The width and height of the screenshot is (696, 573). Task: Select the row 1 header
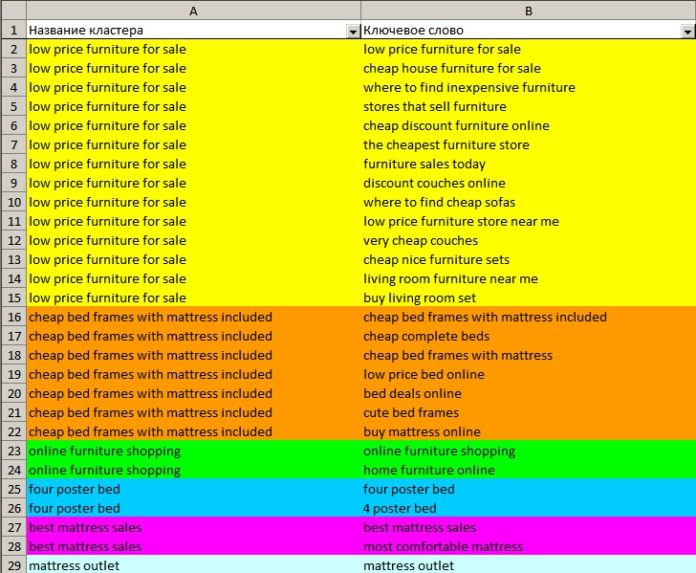click(x=12, y=30)
